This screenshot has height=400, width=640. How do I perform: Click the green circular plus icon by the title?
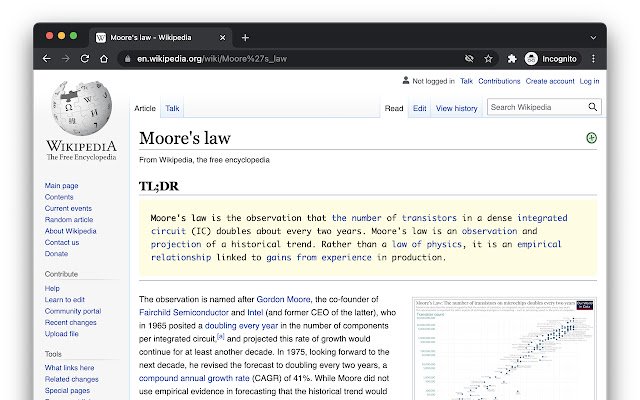[591, 138]
